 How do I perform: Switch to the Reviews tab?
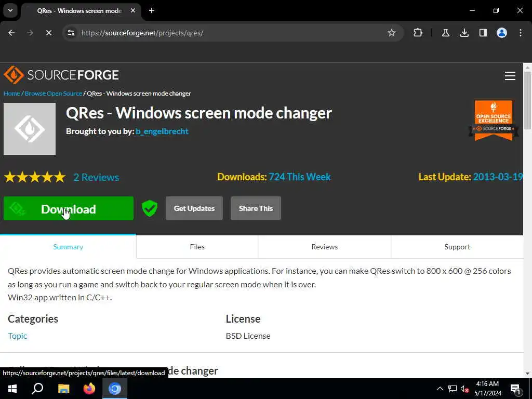(324, 247)
